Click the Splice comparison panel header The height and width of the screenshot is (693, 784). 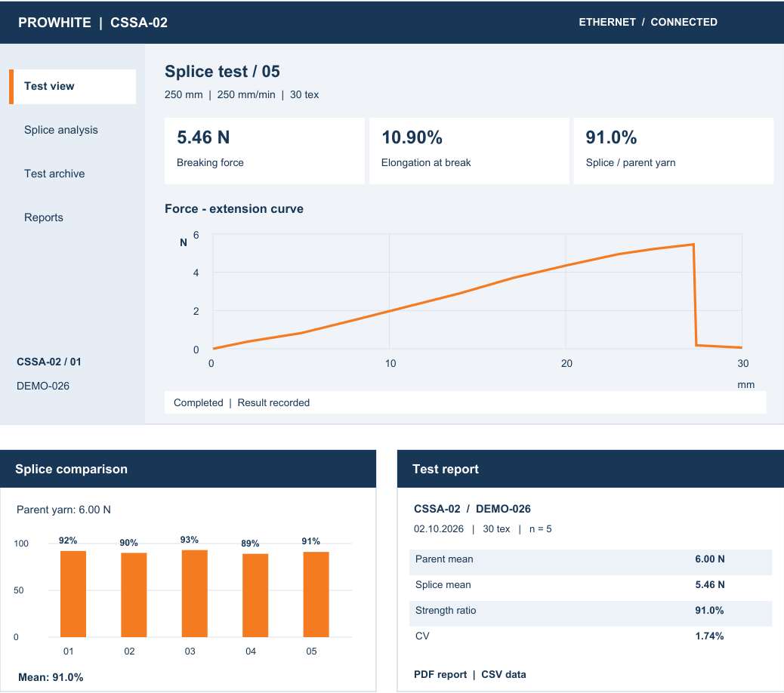[x=188, y=469]
